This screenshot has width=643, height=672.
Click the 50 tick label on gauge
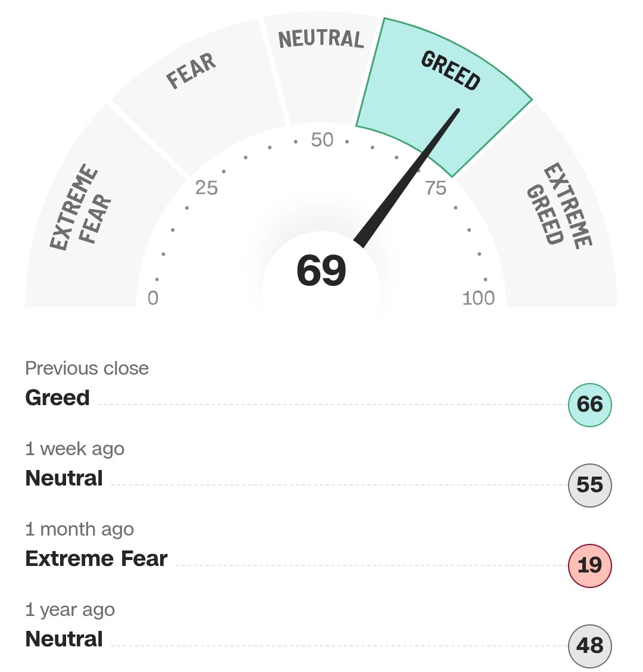click(x=322, y=140)
